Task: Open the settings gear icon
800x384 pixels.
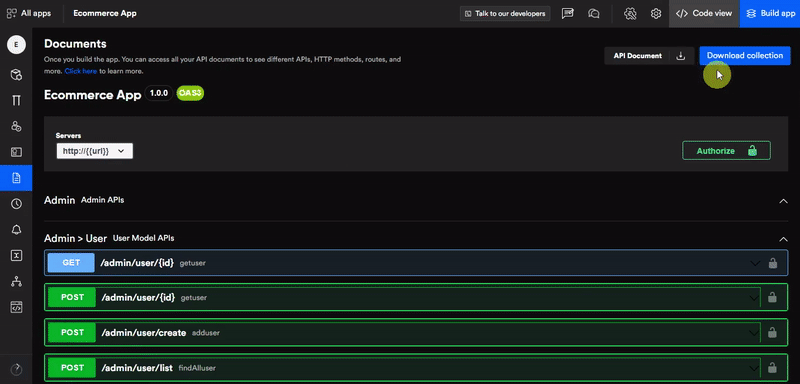Action: (656, 14)
